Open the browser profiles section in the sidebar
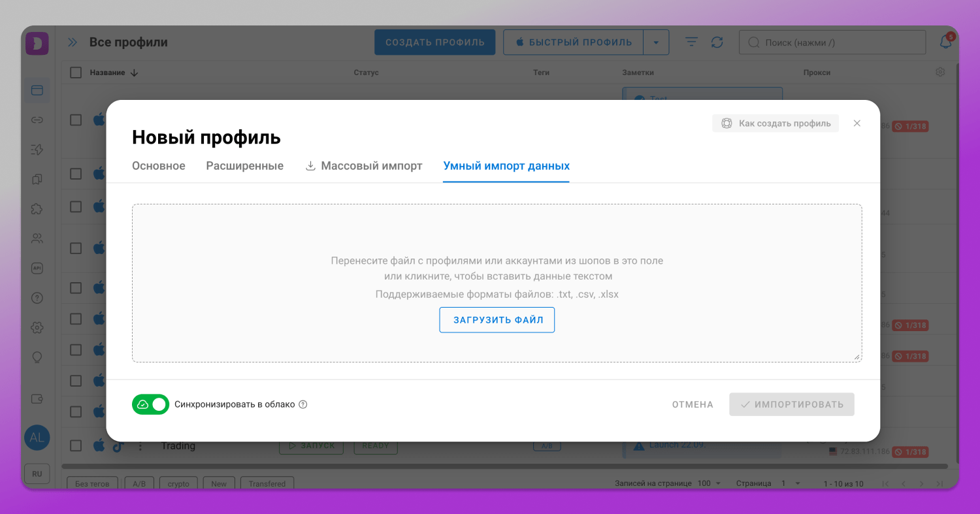 coord(37,90)
